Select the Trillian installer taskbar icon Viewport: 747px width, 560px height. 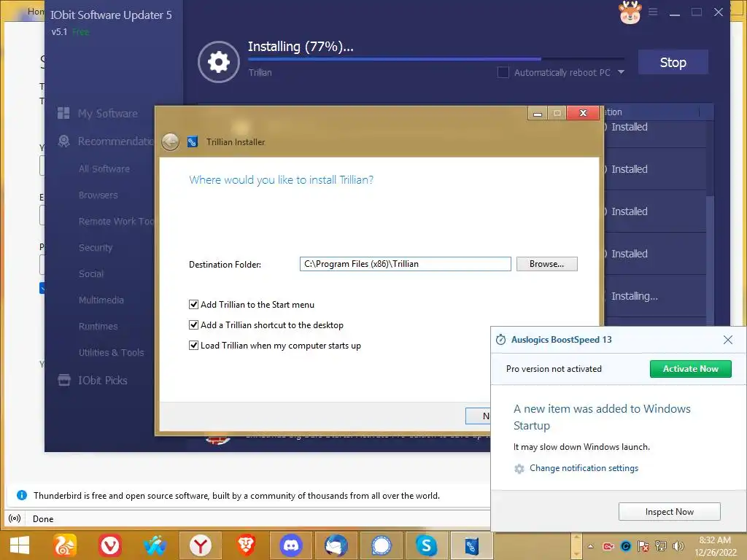click(471, 545)
